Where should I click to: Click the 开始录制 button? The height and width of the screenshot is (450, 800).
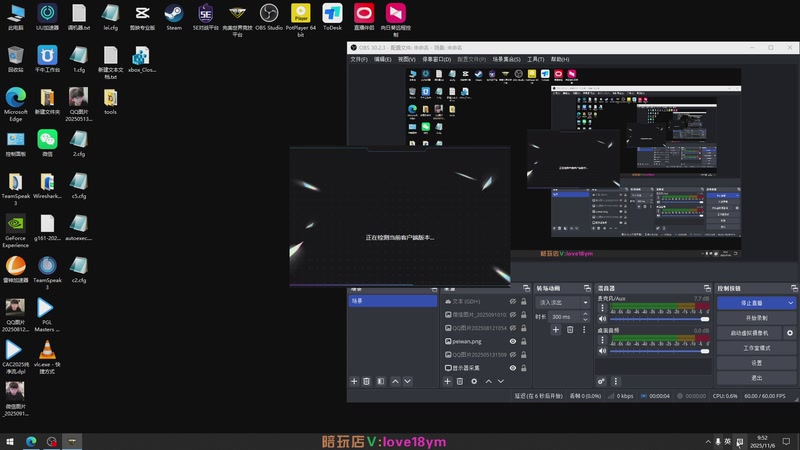[757, 318]
